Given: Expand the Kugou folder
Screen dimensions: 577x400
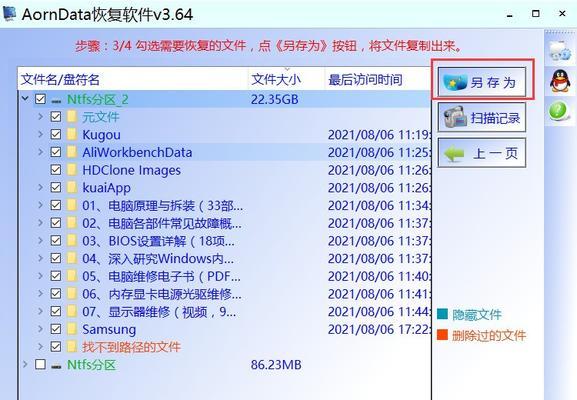Looking at the screenshot, I should pos(40,134).
